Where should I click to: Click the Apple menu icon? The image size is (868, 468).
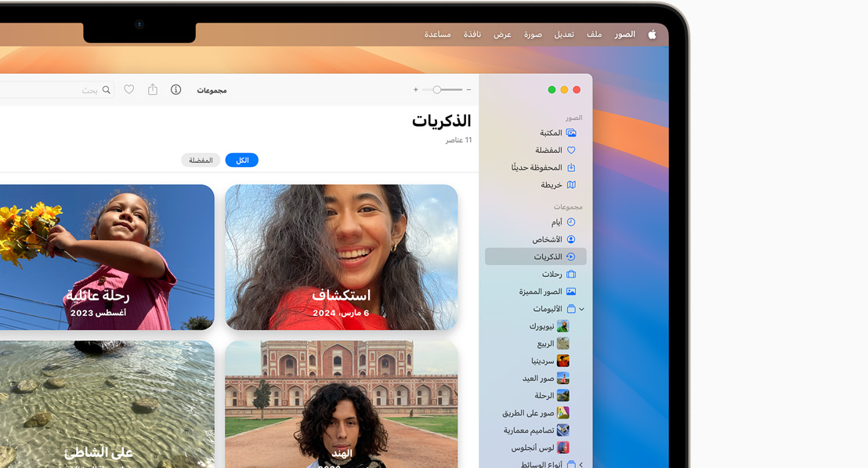pos(652,34)
